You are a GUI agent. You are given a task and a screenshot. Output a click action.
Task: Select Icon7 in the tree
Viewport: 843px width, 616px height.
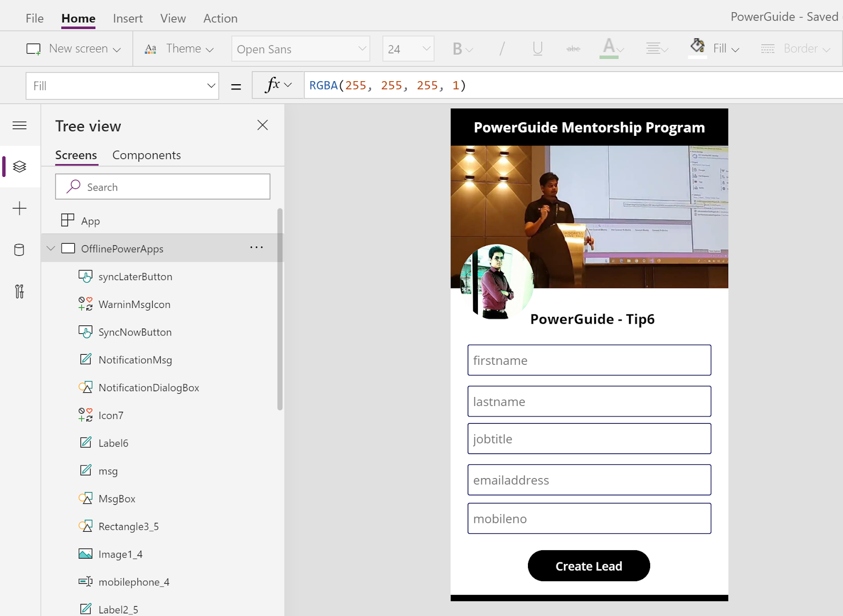(111, 416)
